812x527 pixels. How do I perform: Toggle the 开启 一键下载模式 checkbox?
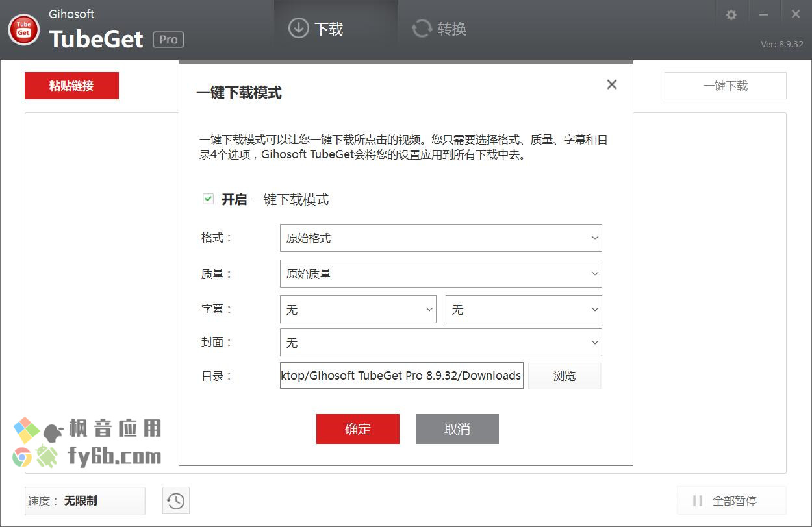[208, 199]
